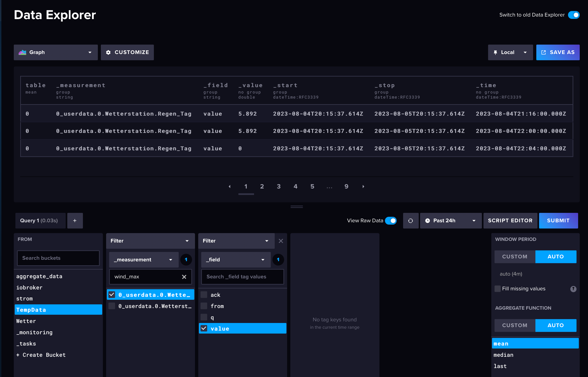Image resolution: width=588 pixels, height=377 pixels.
Task: Add a new query tab with plus icon
Action: pos(75,221)
